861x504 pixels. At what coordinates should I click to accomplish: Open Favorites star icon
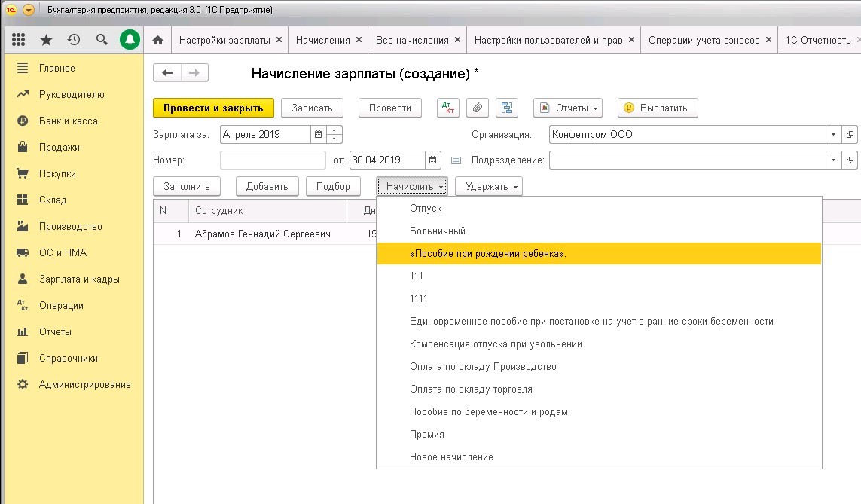46,40
